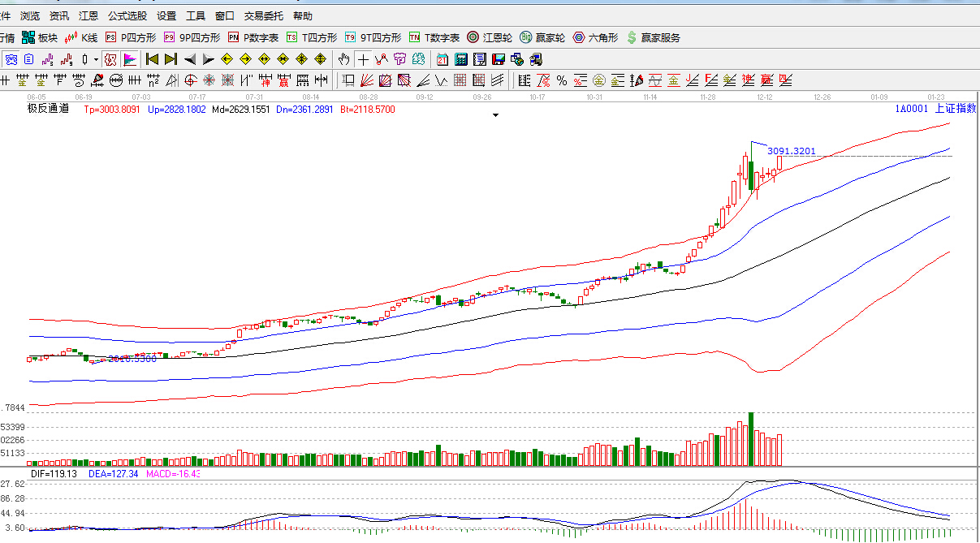Click the save floppy disk icon
The height and width of the screenshot is (543, 980).
pyautogui.click(x=499, y=59)
